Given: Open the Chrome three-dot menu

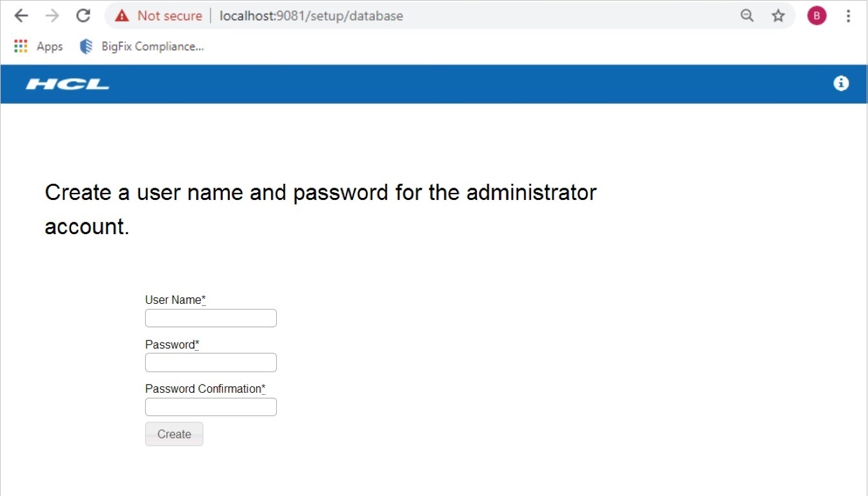Looking at the screenshot, I should [x=849, y=16].
